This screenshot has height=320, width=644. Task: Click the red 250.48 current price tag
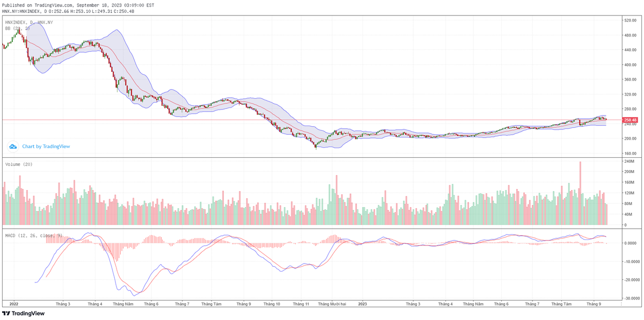630,120
